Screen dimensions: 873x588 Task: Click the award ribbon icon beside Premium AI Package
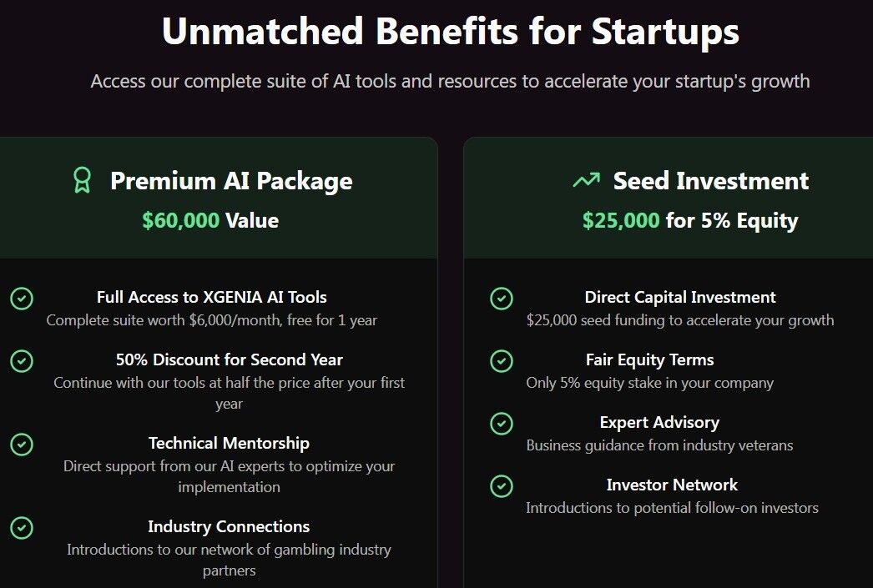83,180
